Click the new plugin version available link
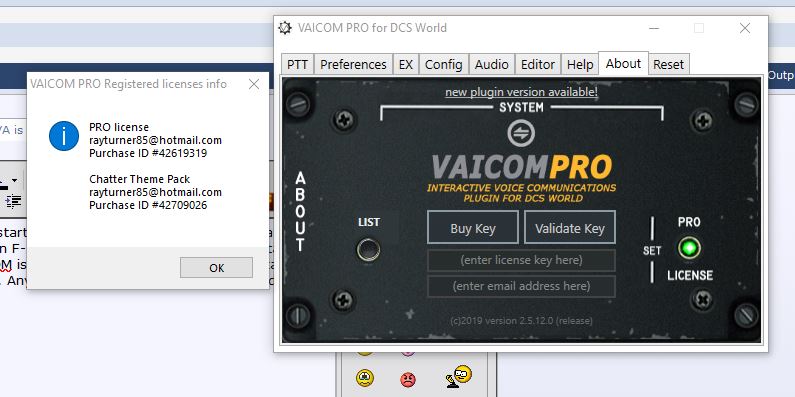 [521, 92]
